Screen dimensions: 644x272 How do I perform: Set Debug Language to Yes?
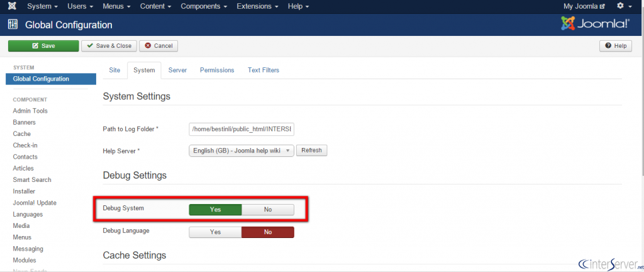pos(215,232)
